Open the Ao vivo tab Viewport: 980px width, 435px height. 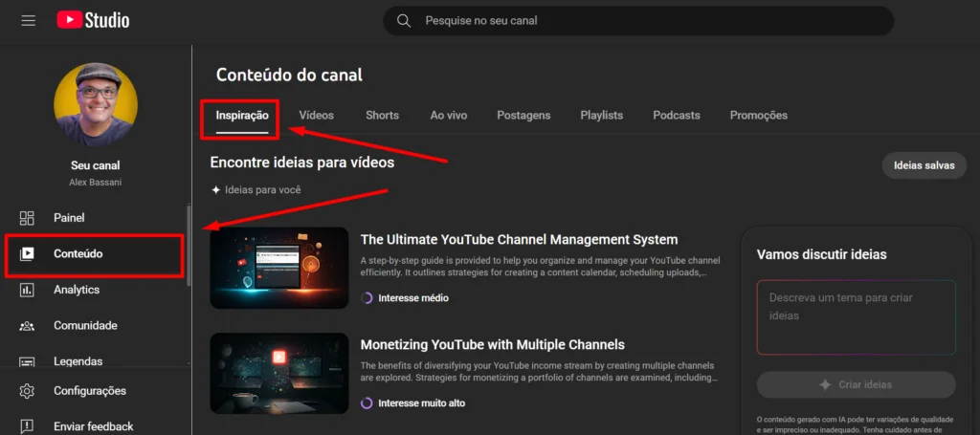click(448, 116)
